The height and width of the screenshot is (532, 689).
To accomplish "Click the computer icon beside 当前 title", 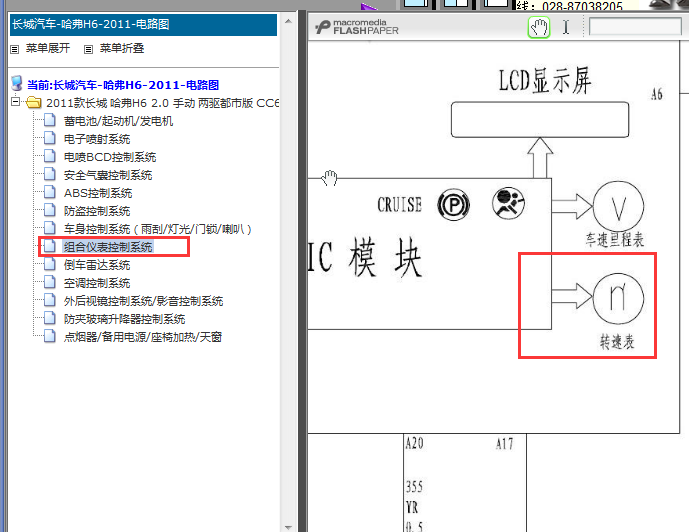I will (17, 83).
